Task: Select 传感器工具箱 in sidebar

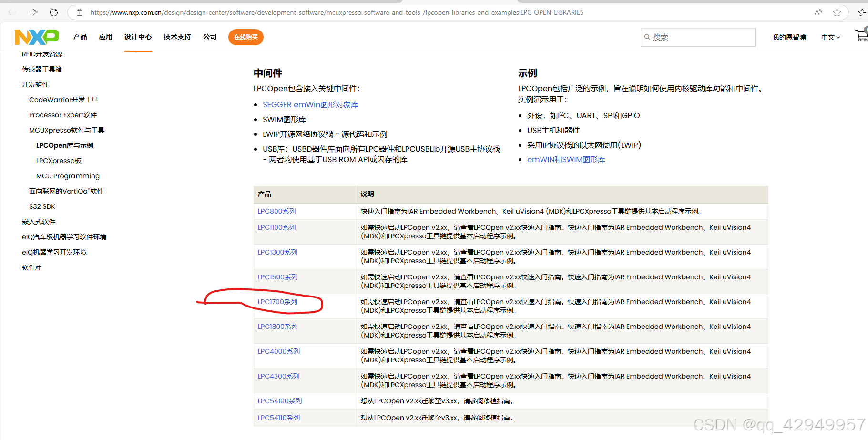Action: point(42,69)
